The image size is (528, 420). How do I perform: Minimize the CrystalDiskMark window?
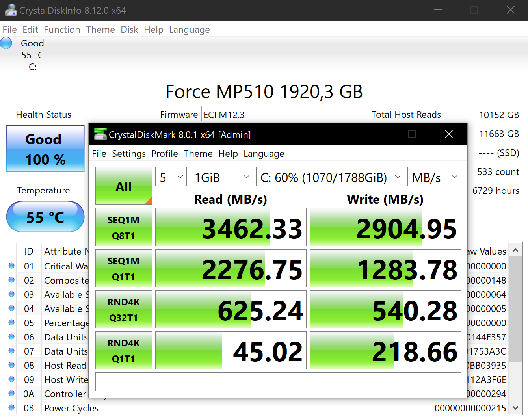pos(376,134)
